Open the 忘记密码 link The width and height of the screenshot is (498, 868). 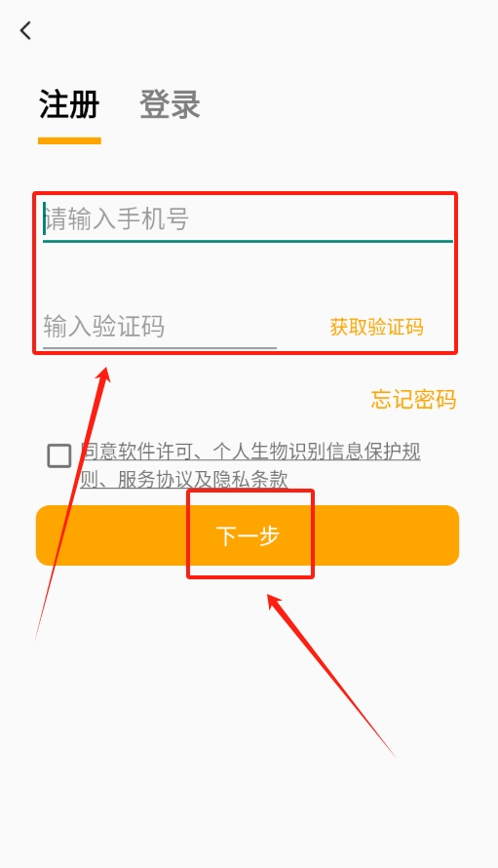click(x=414, y=399)
